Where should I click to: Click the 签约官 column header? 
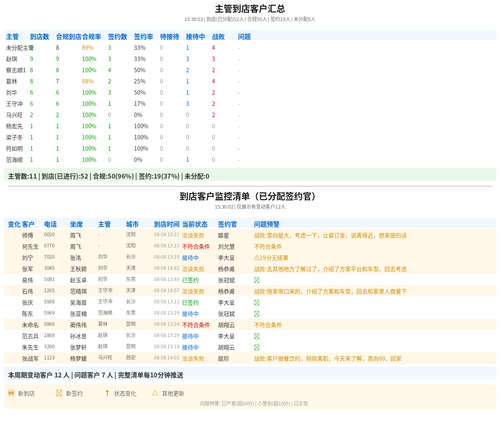click(227, 224)
